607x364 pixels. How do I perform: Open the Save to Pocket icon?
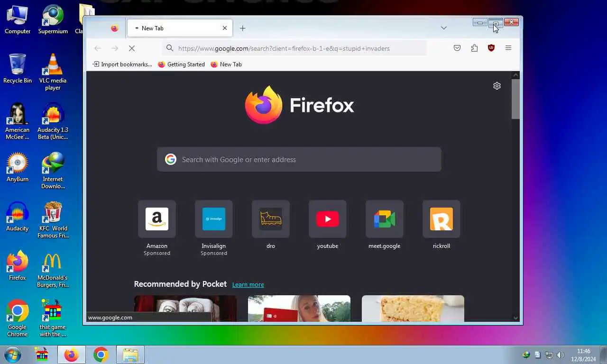[x=457, y=48]
